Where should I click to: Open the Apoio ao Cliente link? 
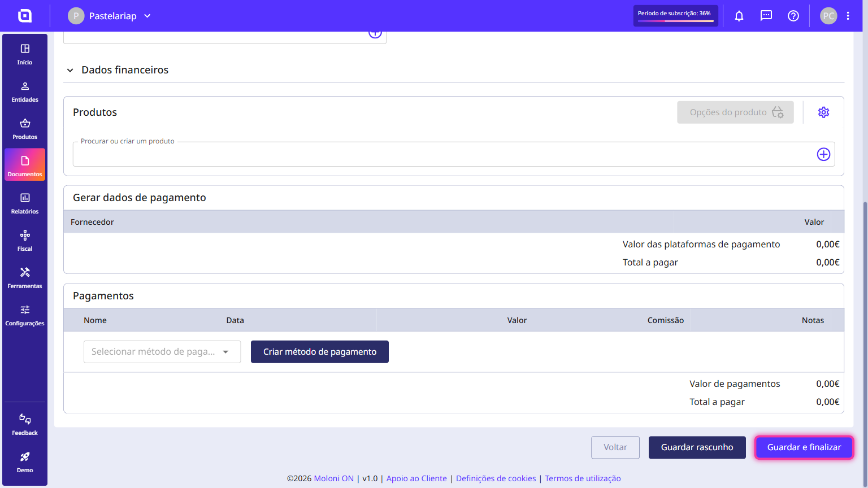coord(416,478)
